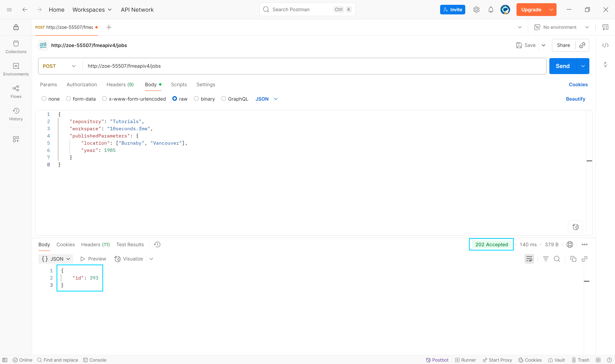Search within the response body
The image size is (615, 364).
click(557, 259)
